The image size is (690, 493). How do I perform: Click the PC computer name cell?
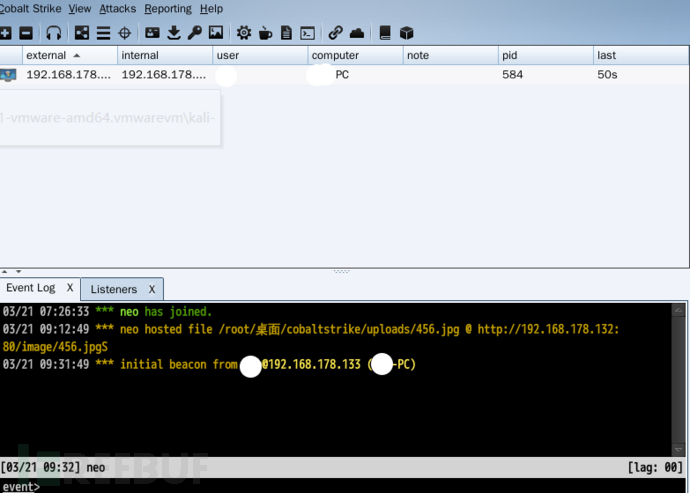tap(342, 75)
